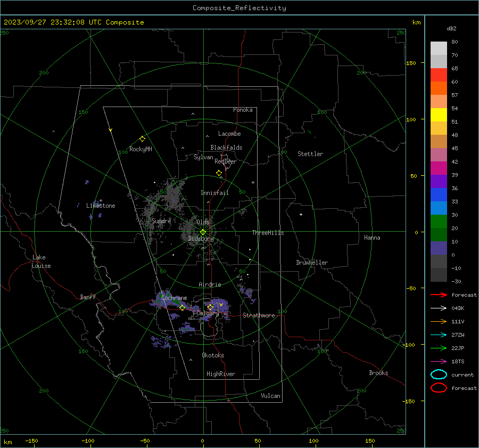Click the Composite_Reflectivity title text

click(239, 8)
